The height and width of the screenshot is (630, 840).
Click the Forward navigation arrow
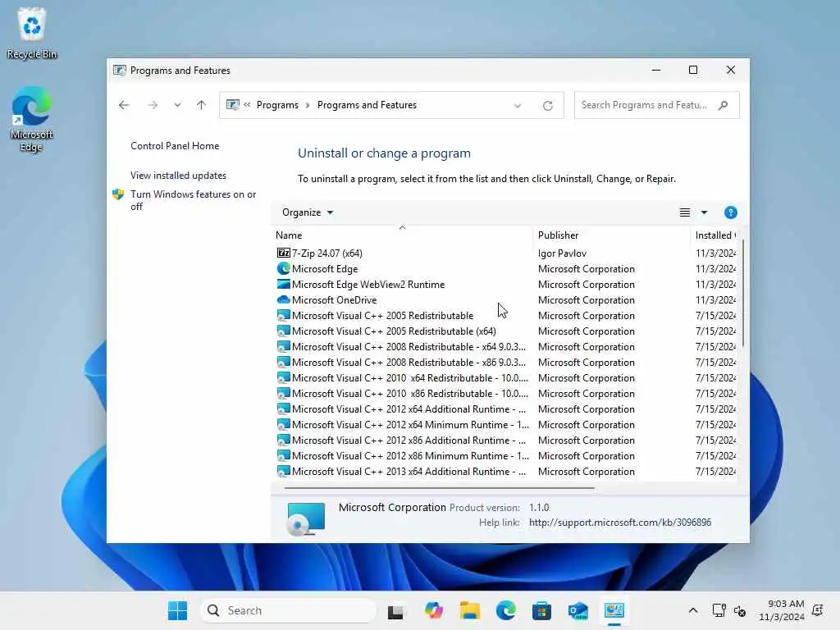pyautogui.click(x=153, y=105)
